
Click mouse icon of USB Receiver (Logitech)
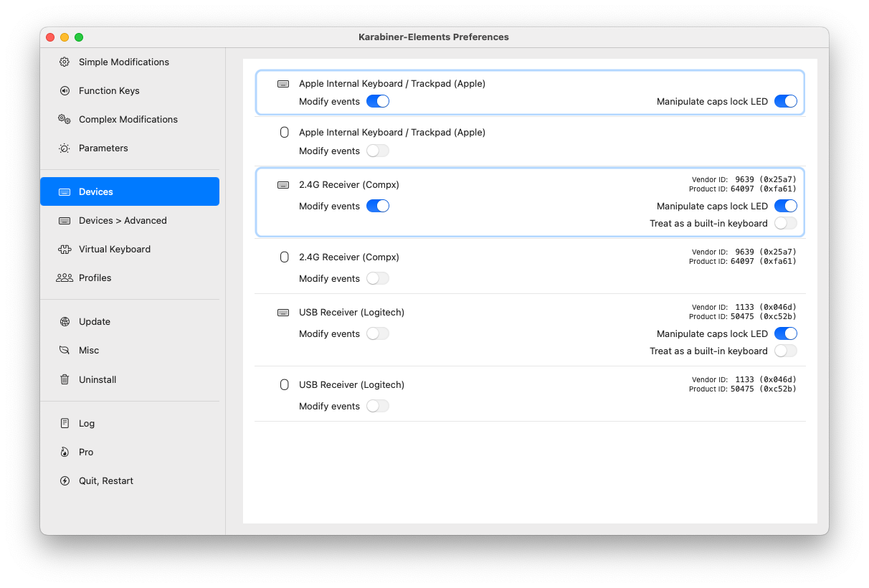coord(284,384)
